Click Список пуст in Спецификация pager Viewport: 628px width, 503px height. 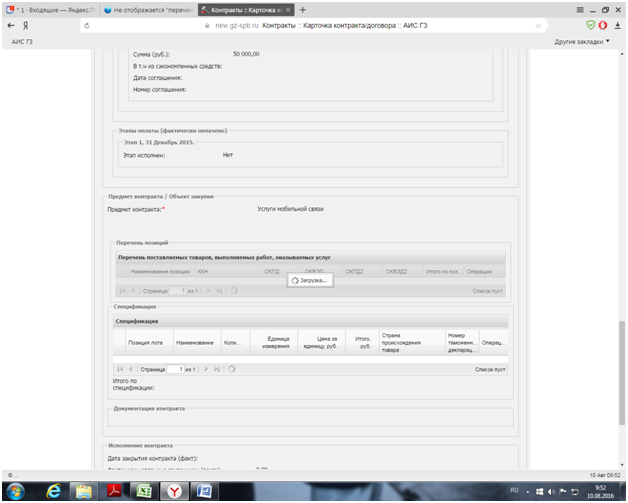(x=490, y=370)
